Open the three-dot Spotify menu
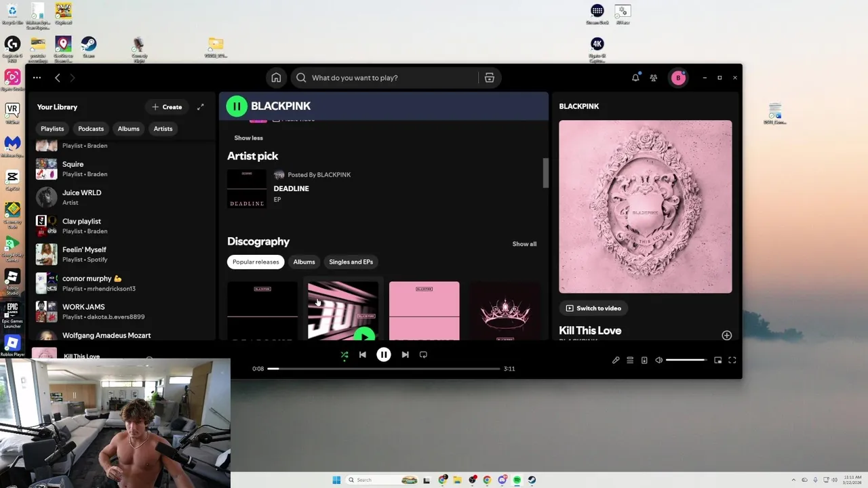 tap(37, 78)
